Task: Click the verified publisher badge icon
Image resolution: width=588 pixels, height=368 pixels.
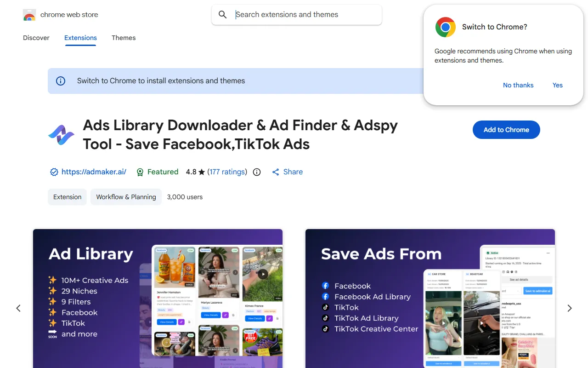Action: click(54, 172)
